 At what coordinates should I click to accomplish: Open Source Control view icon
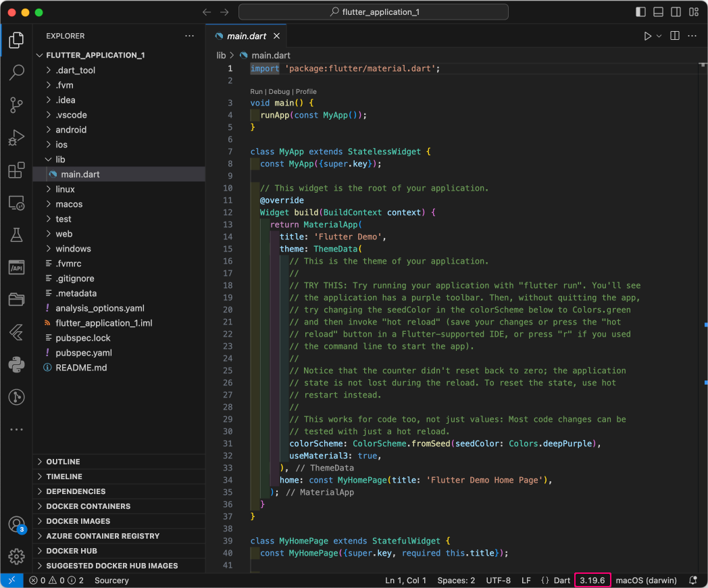click(16, 105)
